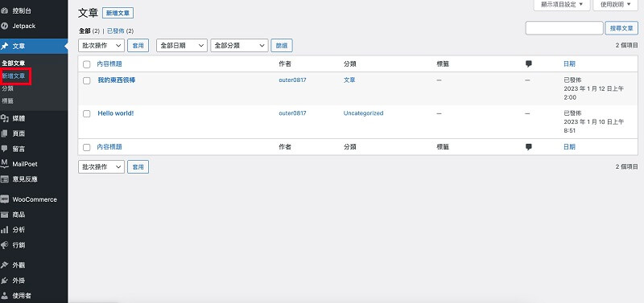Open the Uncategorized category link
This screenshot has width=644, height=303.
[364, 113]
